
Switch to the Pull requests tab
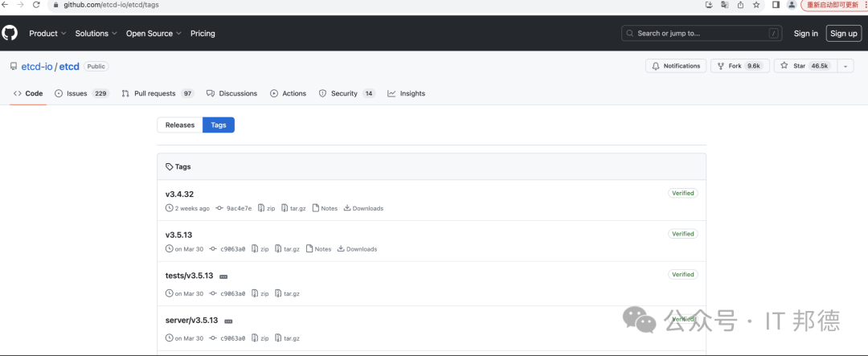tap(158, 93)
